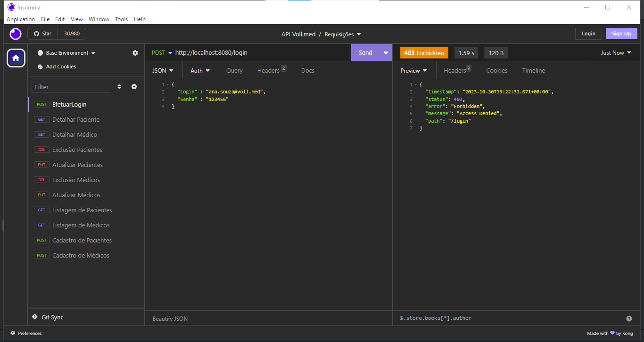Image resolution: width=644 pixels, height=342 pixels.
Task: Click Beautify JSON
Action: [x=170, y=319]
